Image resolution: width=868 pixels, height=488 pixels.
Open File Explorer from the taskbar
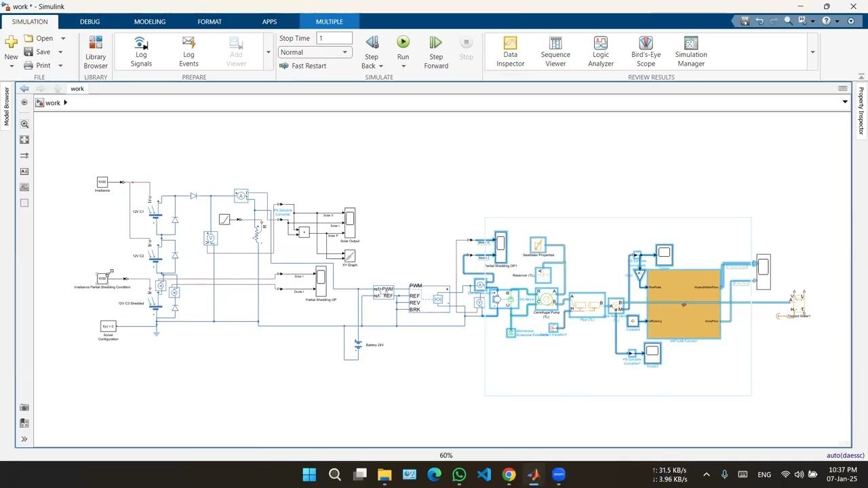point(384,474)
